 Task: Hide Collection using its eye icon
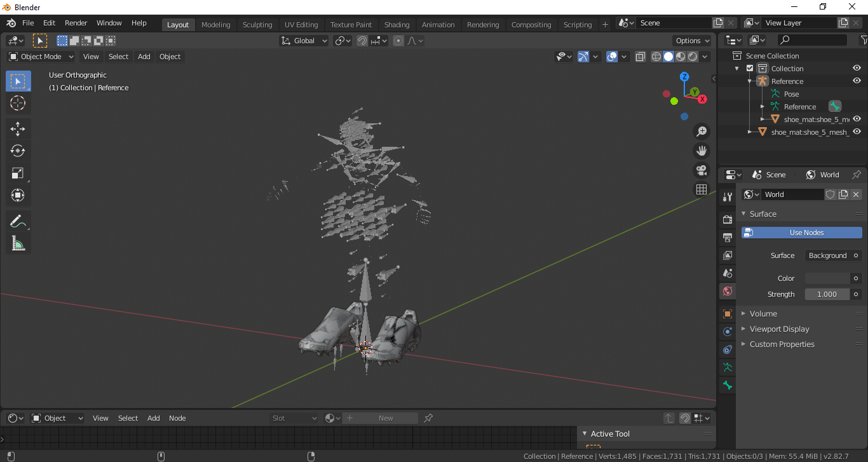click(x=857, y=68)
